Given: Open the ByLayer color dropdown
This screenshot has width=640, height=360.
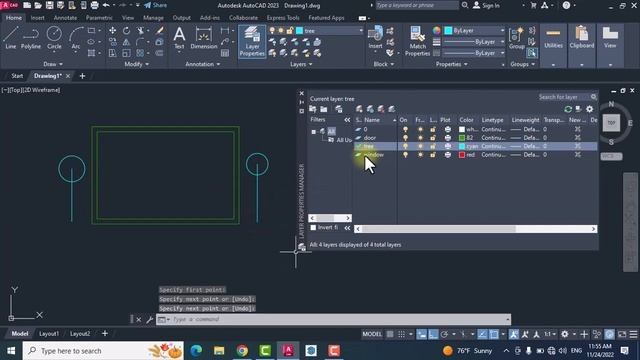Looking at the screenshot, I should coord(475,31).
